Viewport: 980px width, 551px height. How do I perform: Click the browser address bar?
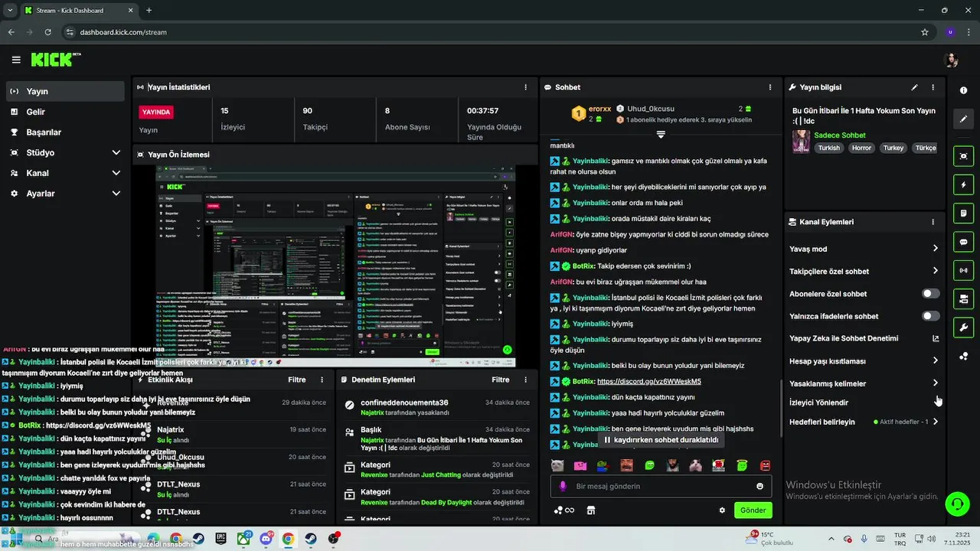(x=490, y=32)
